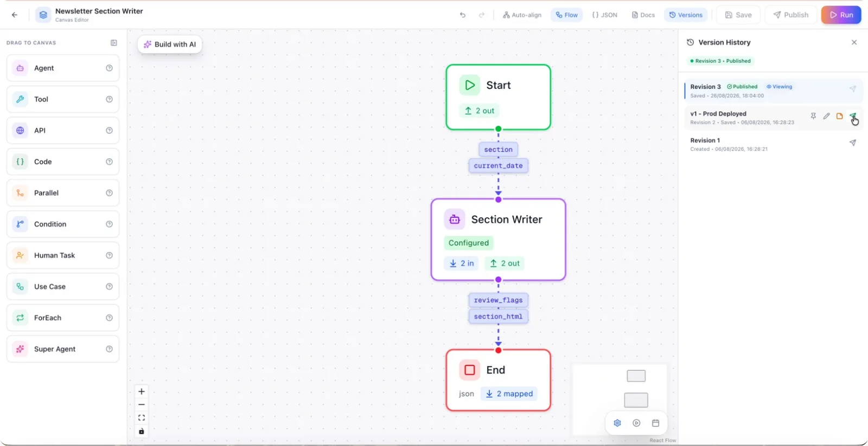
Task: Collapse the Drag to Canvas sidebar panel
Action: [x=114, y=43]
